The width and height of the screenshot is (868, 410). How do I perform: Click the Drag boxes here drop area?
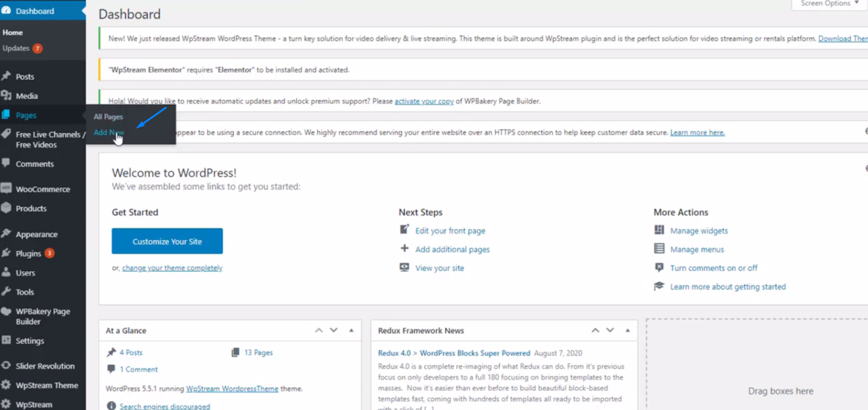(757, 364)
